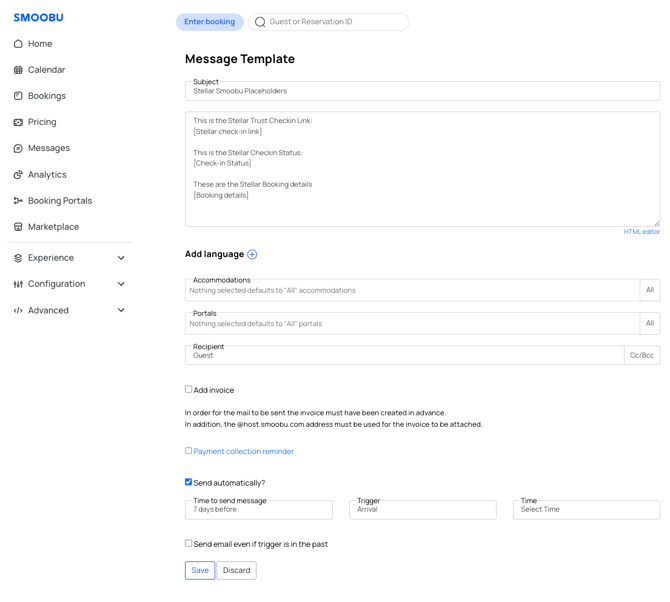This screenshot has width=670, height=602.
Task: Open the HTML editor link
Action: 641,232
